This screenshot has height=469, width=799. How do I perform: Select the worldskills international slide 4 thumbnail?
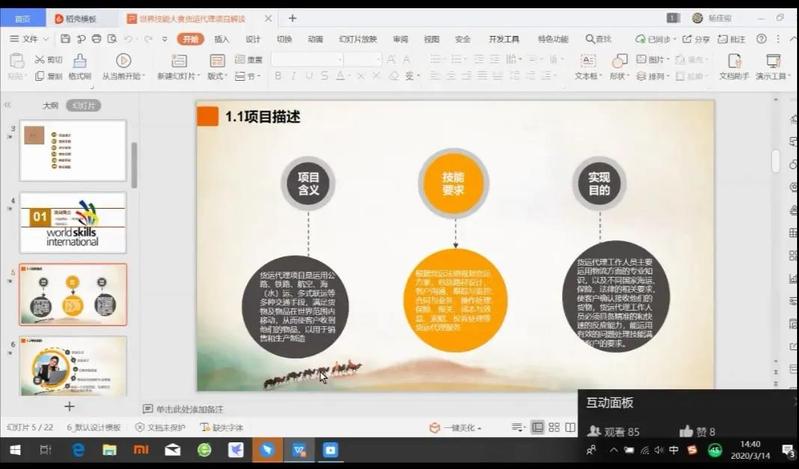pos(73,223)
